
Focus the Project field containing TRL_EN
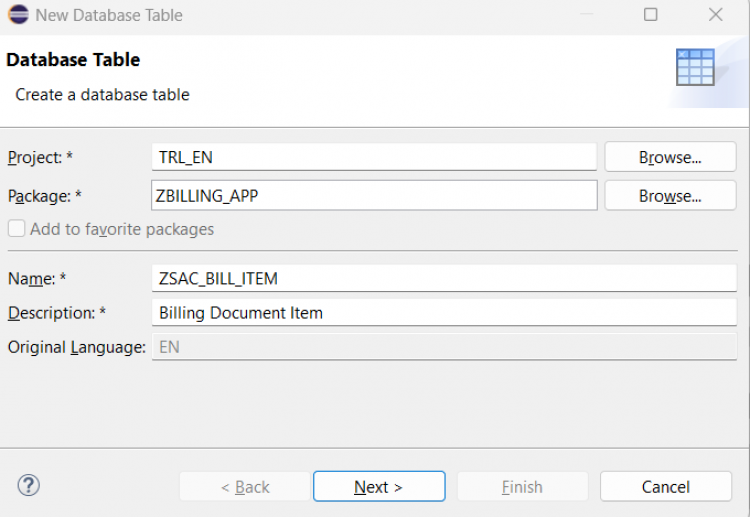[x=374, y=157]
